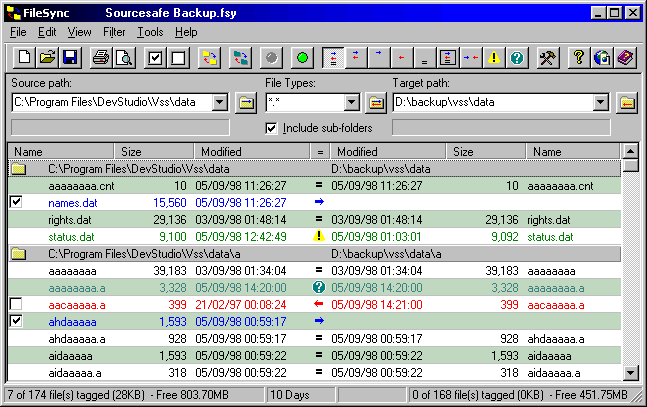Select the source aidaaaaa.a file name
Image resolution: width=647 pixels, height=407 pixels.
(x=75, y=373)
